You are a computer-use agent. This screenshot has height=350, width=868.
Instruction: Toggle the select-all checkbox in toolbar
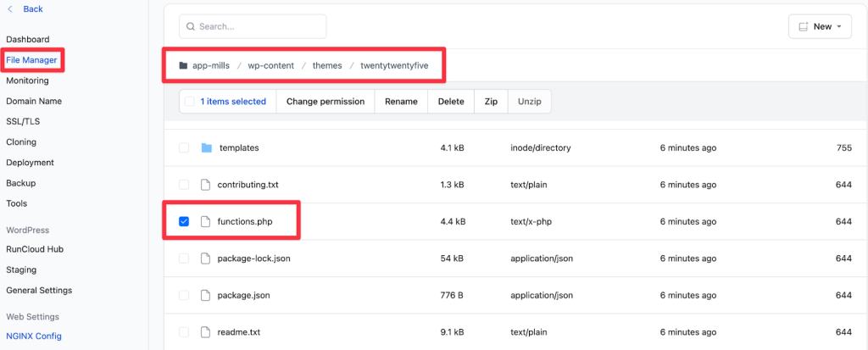(x=190, y=102)
